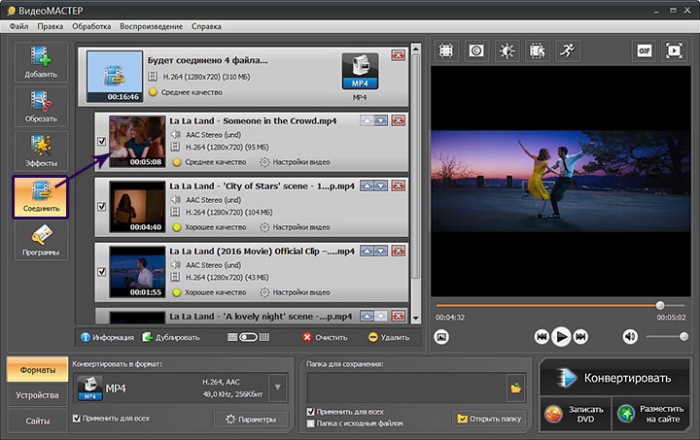Expand the MP4 format dropdown arrow
Screen dimensions: 700x440
[279, 386]
